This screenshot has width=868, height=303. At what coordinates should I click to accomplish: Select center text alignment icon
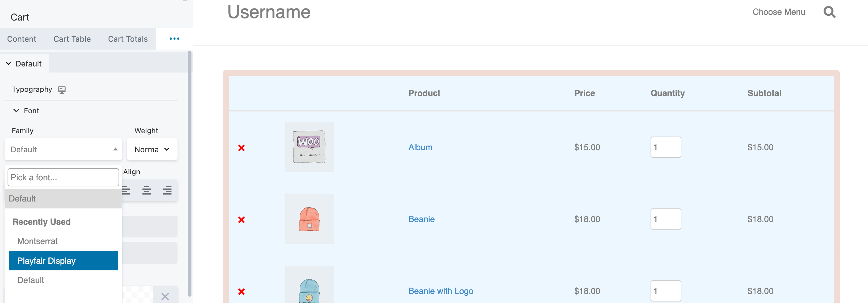(147, 191)
